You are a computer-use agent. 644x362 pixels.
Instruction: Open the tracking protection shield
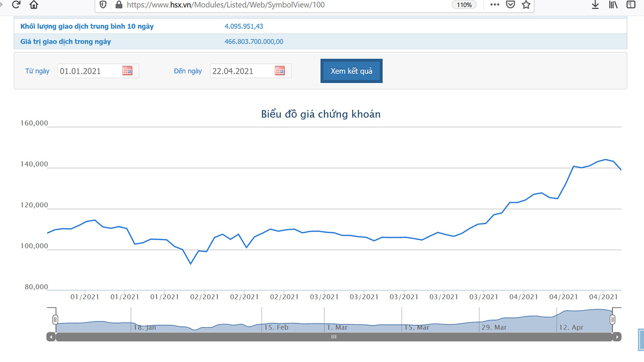[103, 5]
